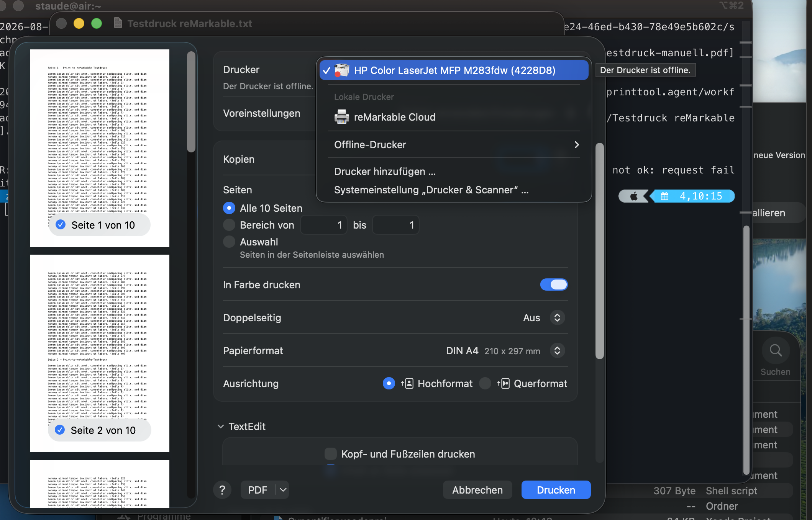The height and width of the screenshot is (520, 812).
Task: Click the Voreinstellungen label row
Action: (x=262, y=113)
